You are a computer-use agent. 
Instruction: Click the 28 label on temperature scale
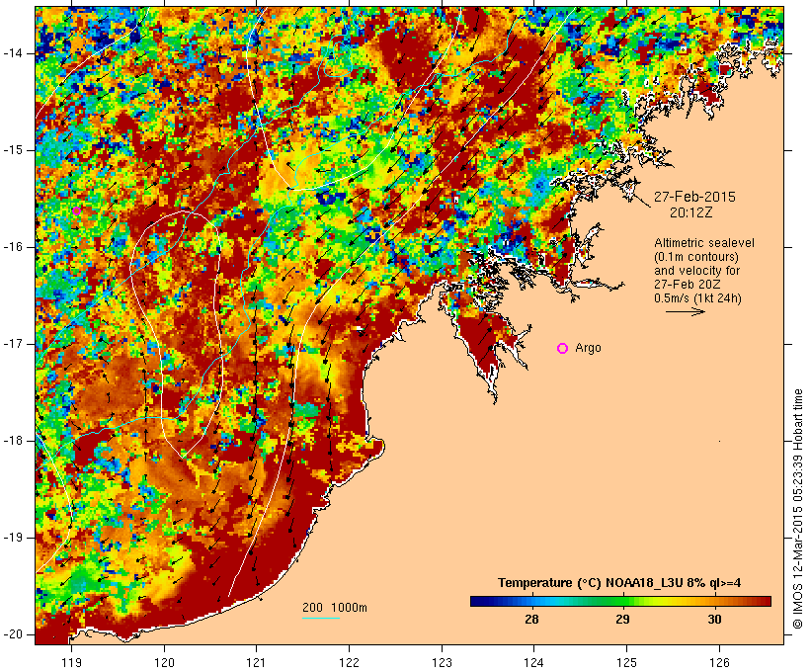[x=531, y=620]
